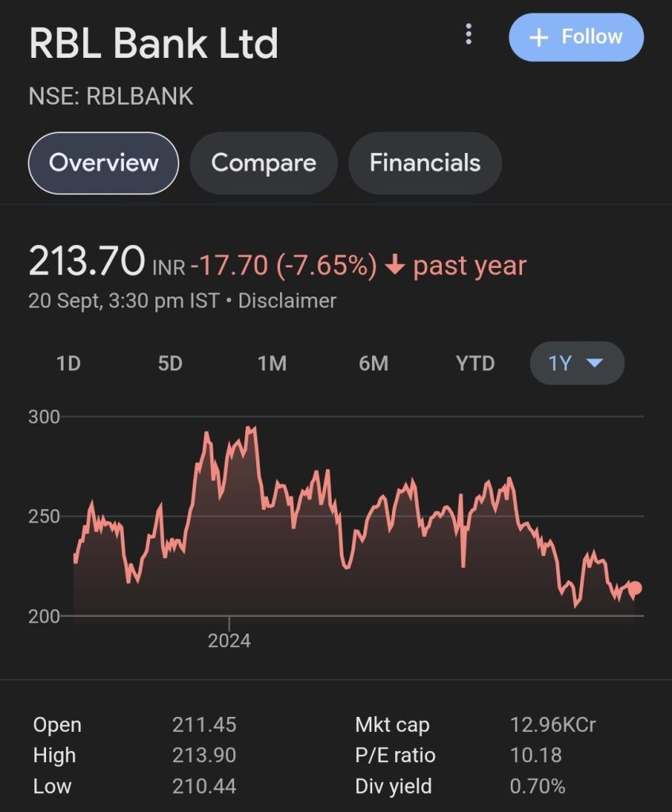672x812 pixels.
Task: Select the YTD time range
Action: tap(475, 363)
